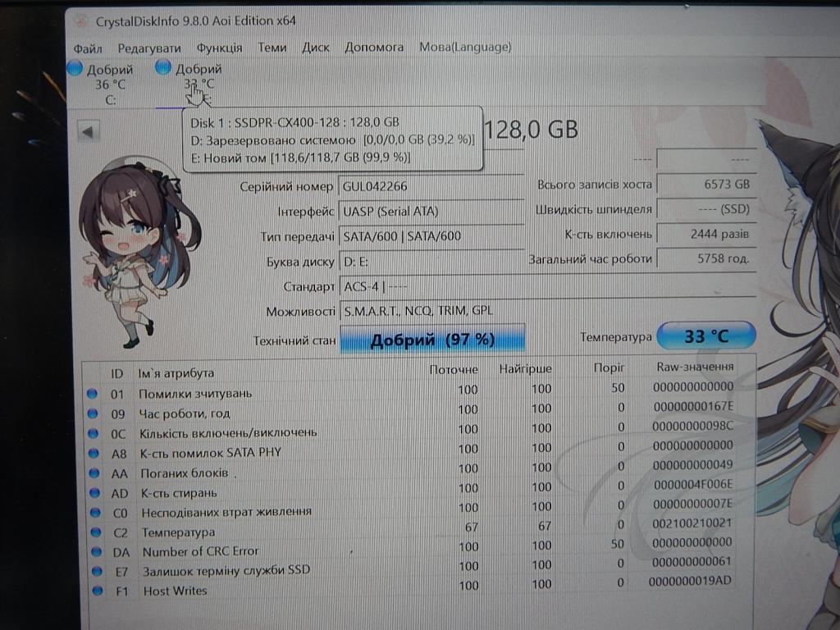Select the Залишок терміну служби SSD row
This screenshot has height=630, width=840.
point(418,568)
